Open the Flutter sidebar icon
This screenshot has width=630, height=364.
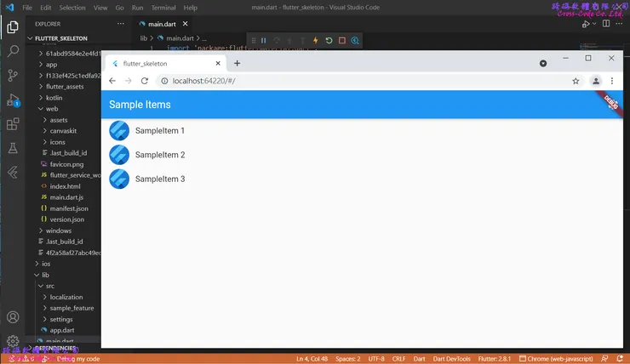[x=13, y=172]
